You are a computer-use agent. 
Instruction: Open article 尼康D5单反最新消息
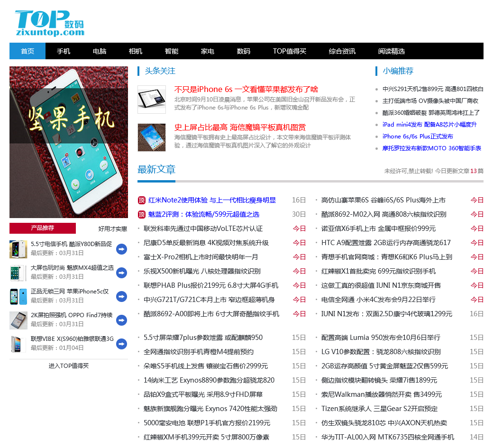pos(206,243)
